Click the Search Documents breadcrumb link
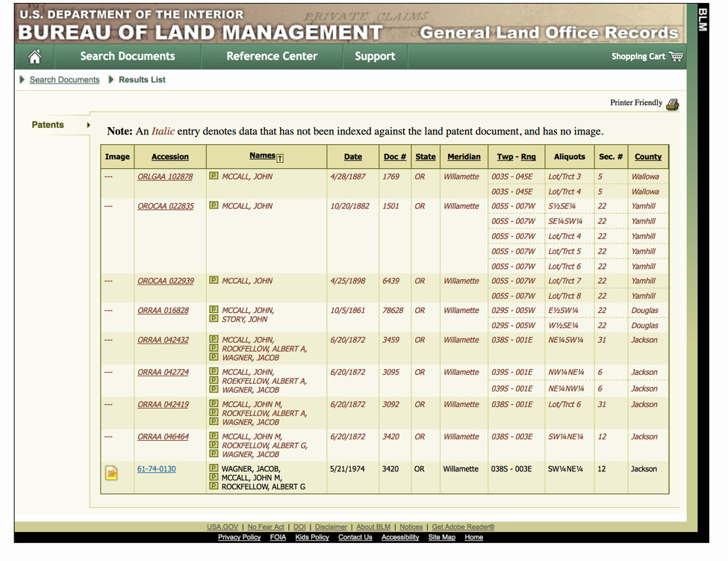728x561 pixels. [x=64, y=79]
